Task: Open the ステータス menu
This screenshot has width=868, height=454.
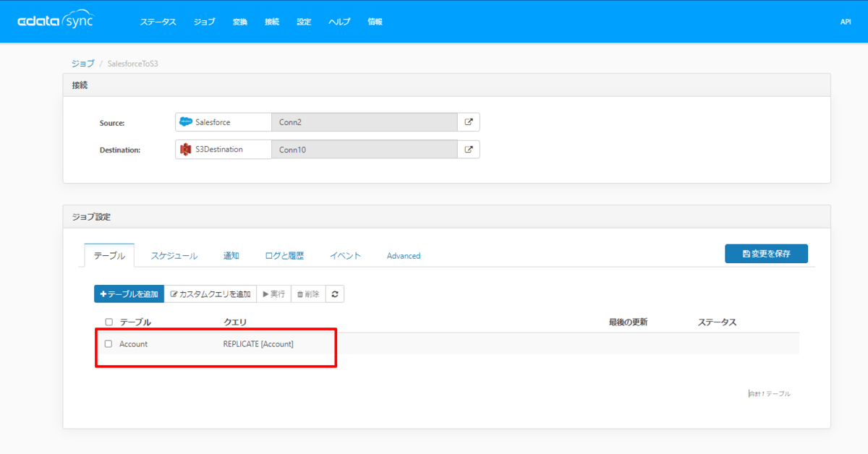Action: [x=158, y=22]
